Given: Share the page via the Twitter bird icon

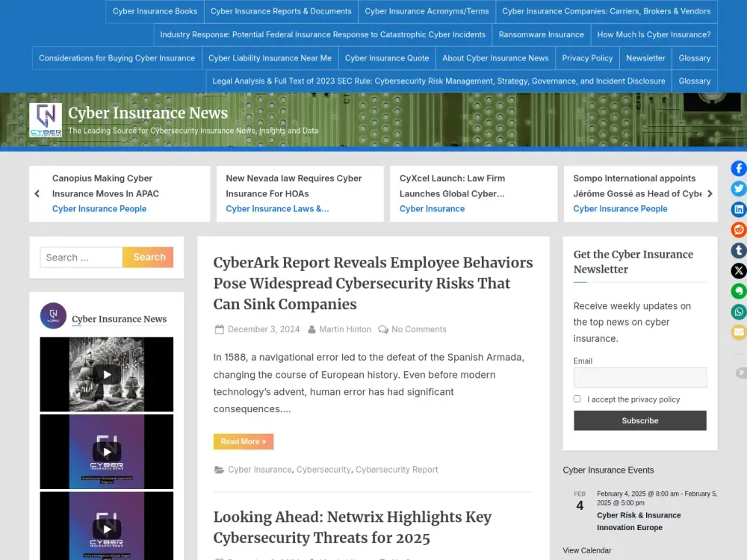Looking at the screenshot, I should [x=739, y=189].
